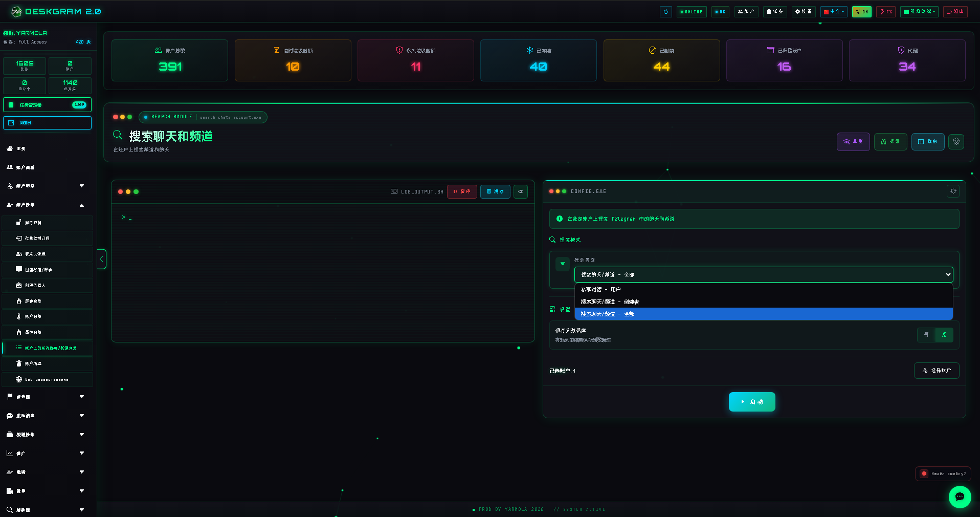Expand the 发送消息 sidebar section
Image resolution: width=980 pixels, height=517 pixels.
coord(47,416)
